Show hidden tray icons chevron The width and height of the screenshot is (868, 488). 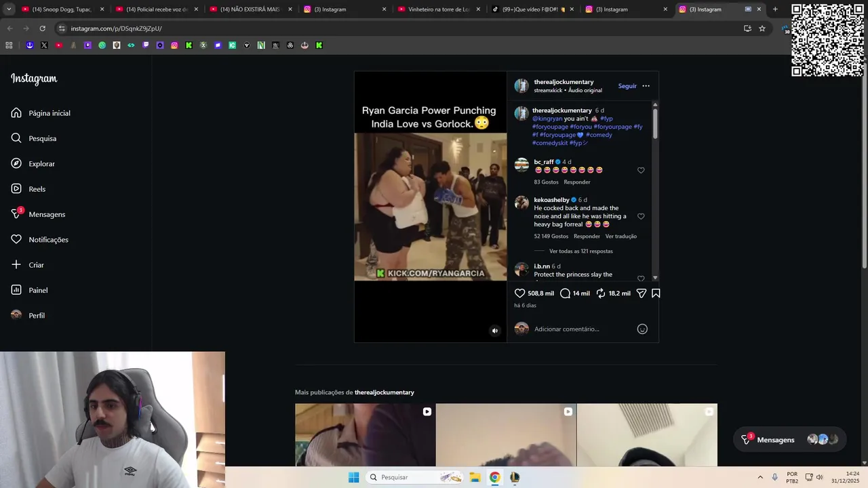point(760,477)
